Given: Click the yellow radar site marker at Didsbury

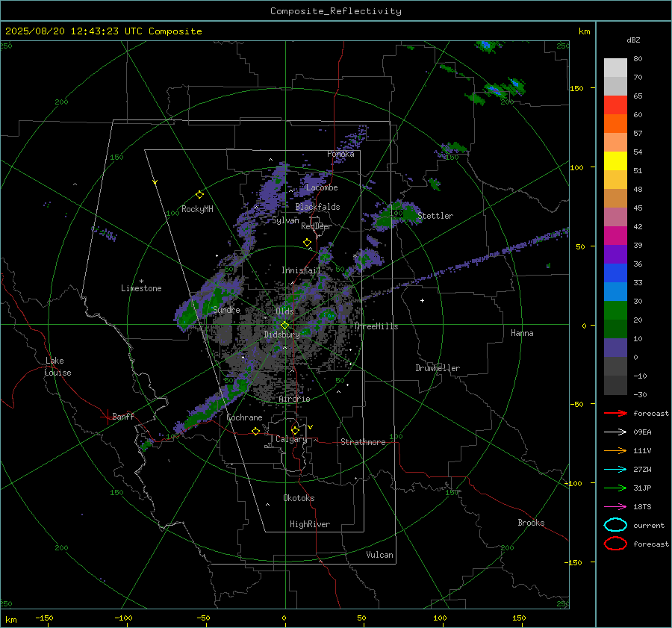Looking at the screenshot, I should pyautogui.click(x=284, y=326).
